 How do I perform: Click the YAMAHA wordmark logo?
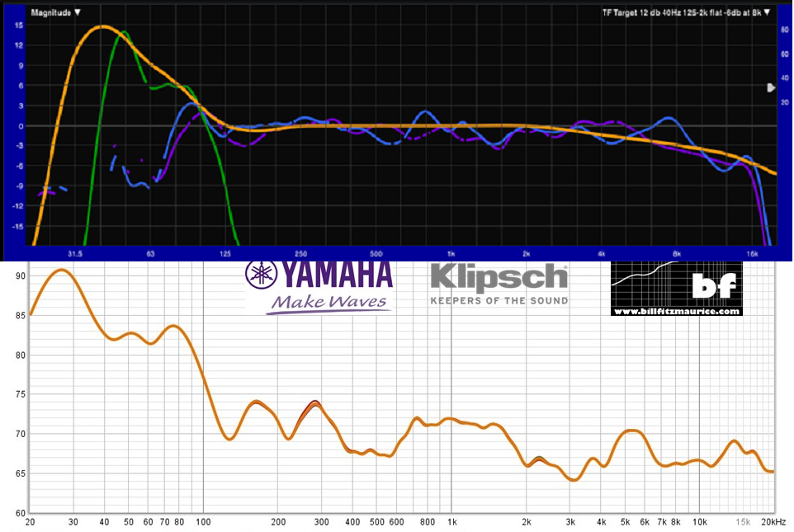tap(338, 275)
